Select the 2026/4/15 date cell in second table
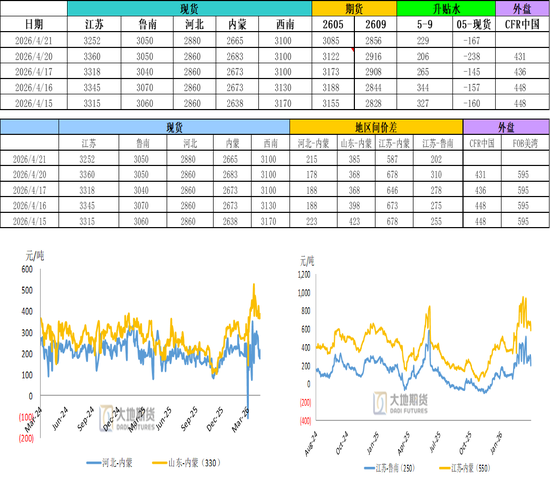The height and width of the screenshot is (480, 550). pyautogui.click(x=29, y=221)
